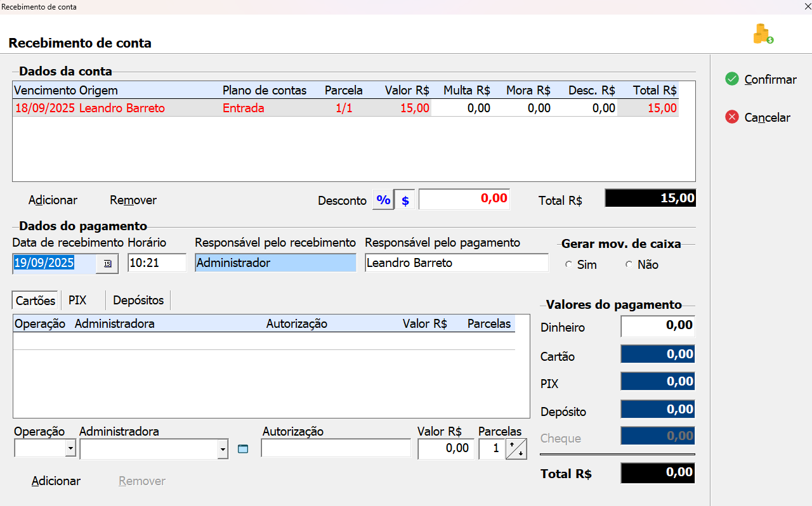Click the Plano de contas column header
This screenshot has width=812, height=506.
pyautogui.click(x=265, y=90)
